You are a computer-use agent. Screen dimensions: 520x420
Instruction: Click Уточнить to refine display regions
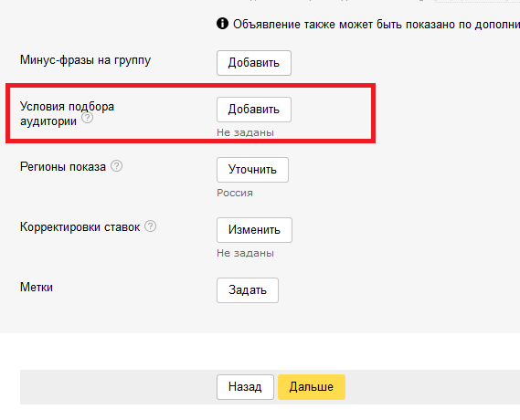253,170
